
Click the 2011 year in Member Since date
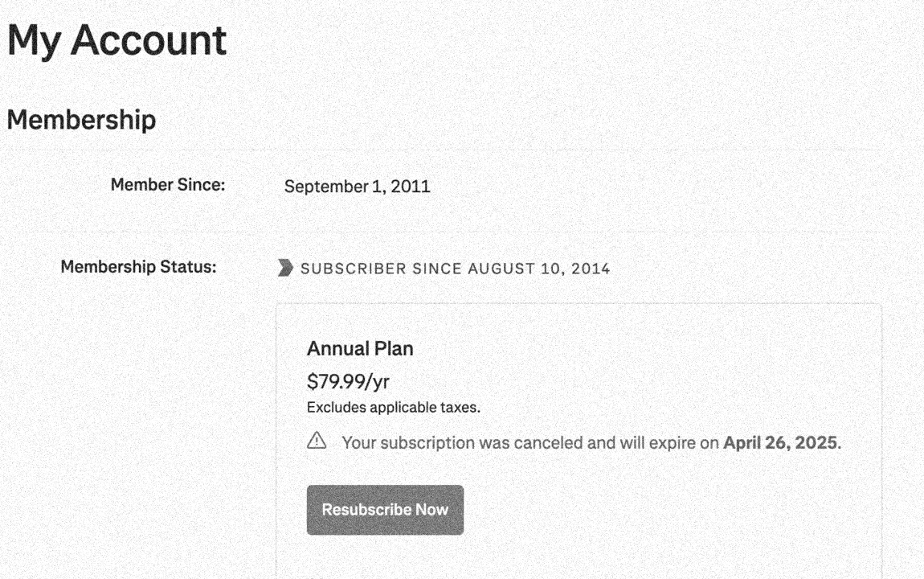tap(410, 187)
